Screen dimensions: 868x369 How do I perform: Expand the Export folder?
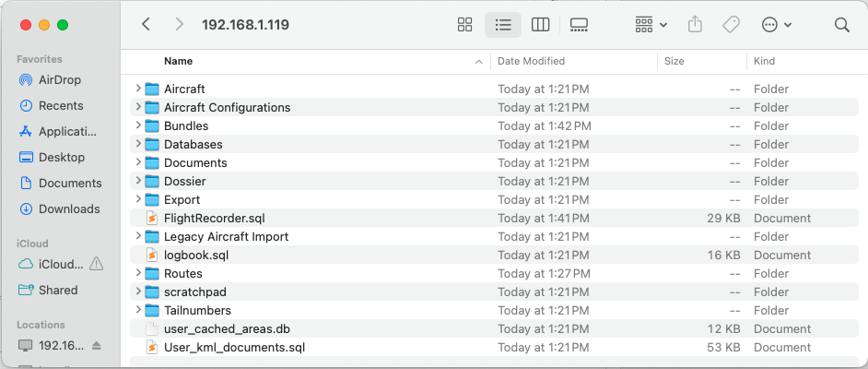tap(138, 199)
